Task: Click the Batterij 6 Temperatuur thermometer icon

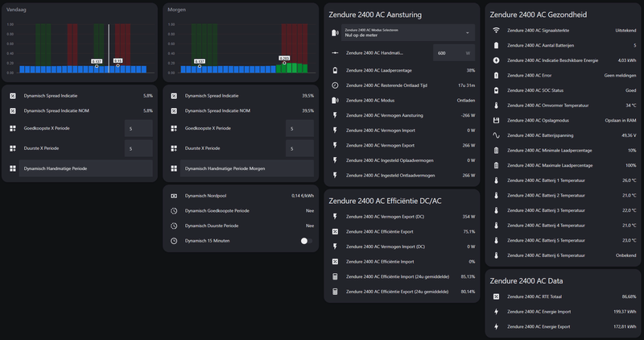Action: point(496,255)
